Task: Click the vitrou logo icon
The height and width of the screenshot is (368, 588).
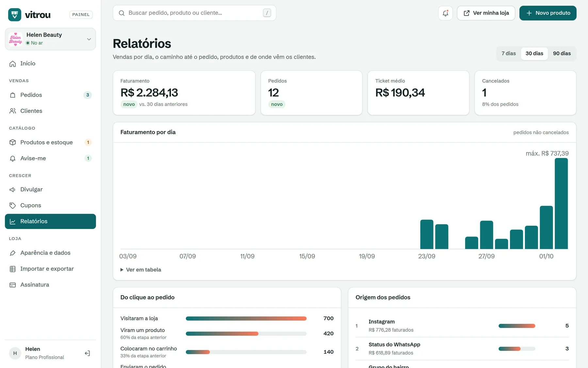Action: [x=15, y=15]
